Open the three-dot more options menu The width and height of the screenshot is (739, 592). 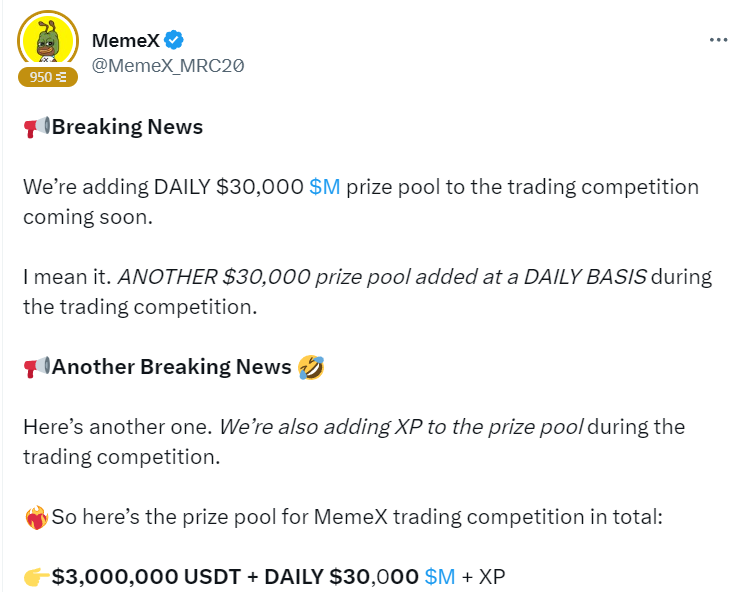tap(718, 40)
